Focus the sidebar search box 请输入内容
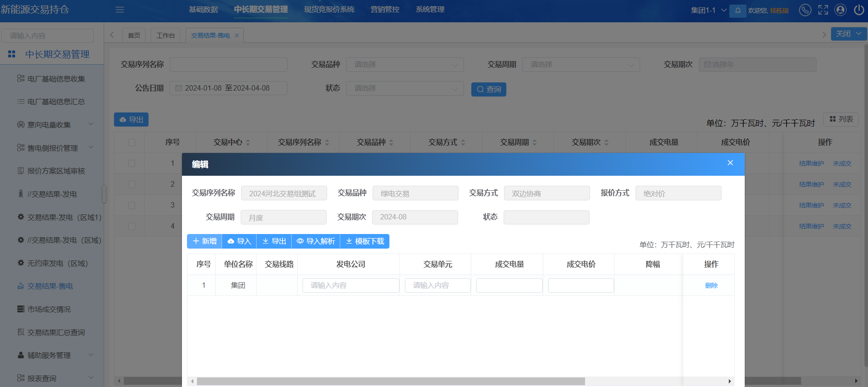Screen dimensions: 868x387 coord(48,36)
